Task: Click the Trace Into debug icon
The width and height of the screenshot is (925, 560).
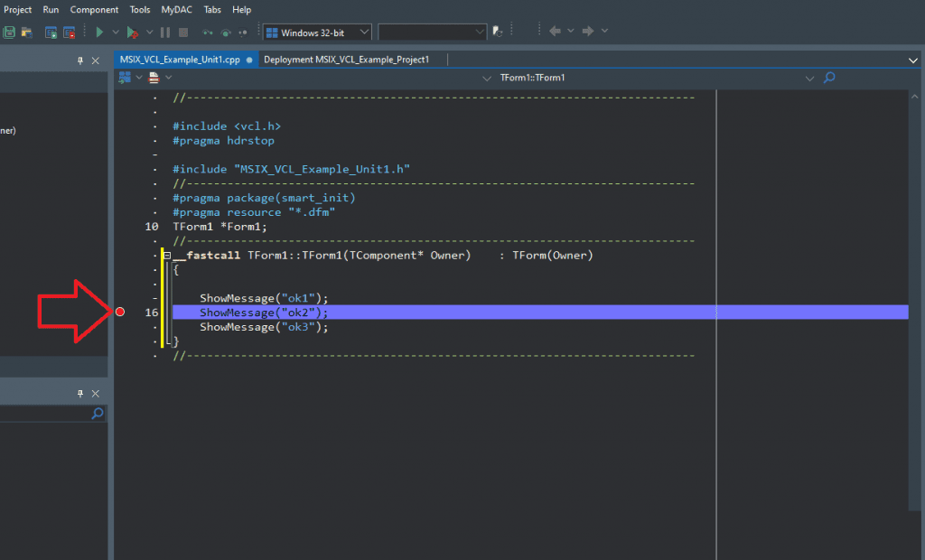Action: 207,33
